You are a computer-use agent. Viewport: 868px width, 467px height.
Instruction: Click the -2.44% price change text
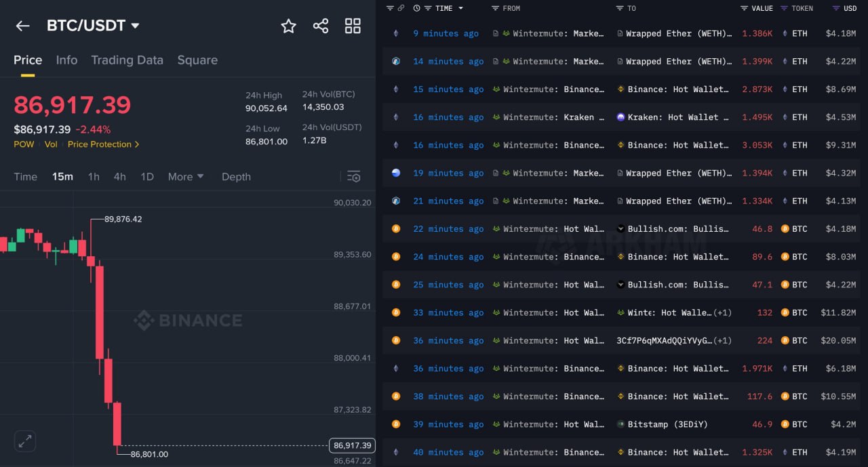(x=93, y=129)
